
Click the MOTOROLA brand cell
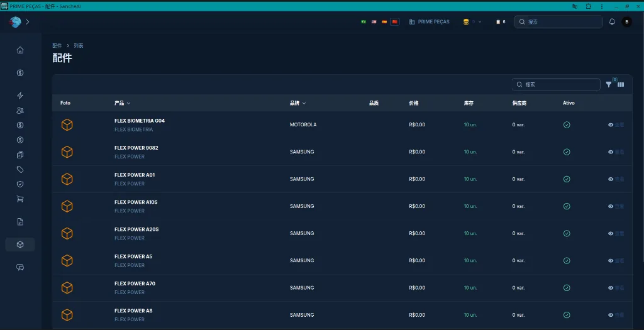(x=303, y=125)
